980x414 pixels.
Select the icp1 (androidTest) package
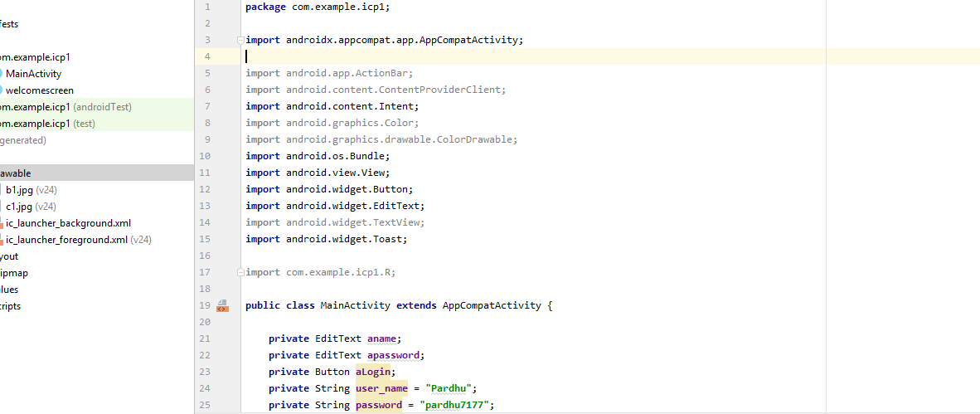click(97, 107)
